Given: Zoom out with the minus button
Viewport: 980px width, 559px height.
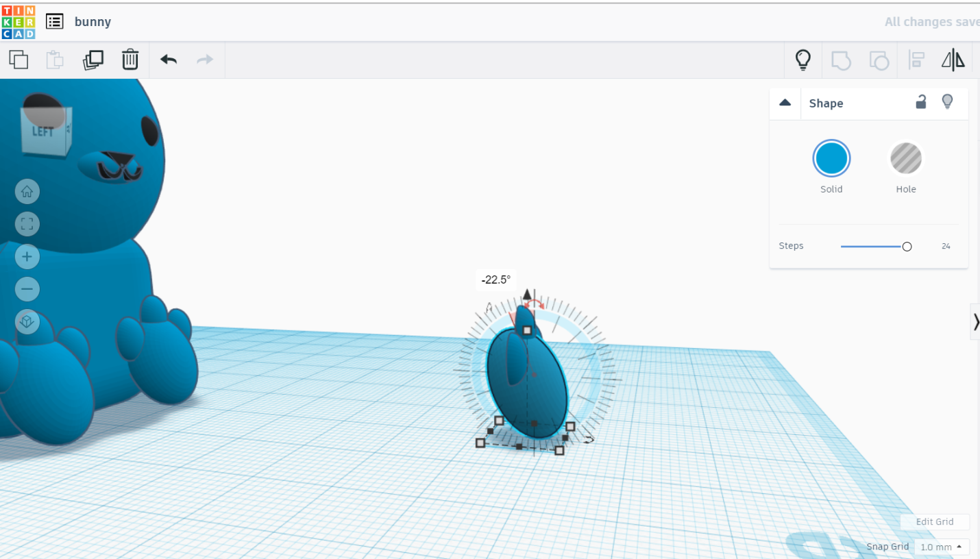Looking at the screenshot, I should click(x=27, y=289).
